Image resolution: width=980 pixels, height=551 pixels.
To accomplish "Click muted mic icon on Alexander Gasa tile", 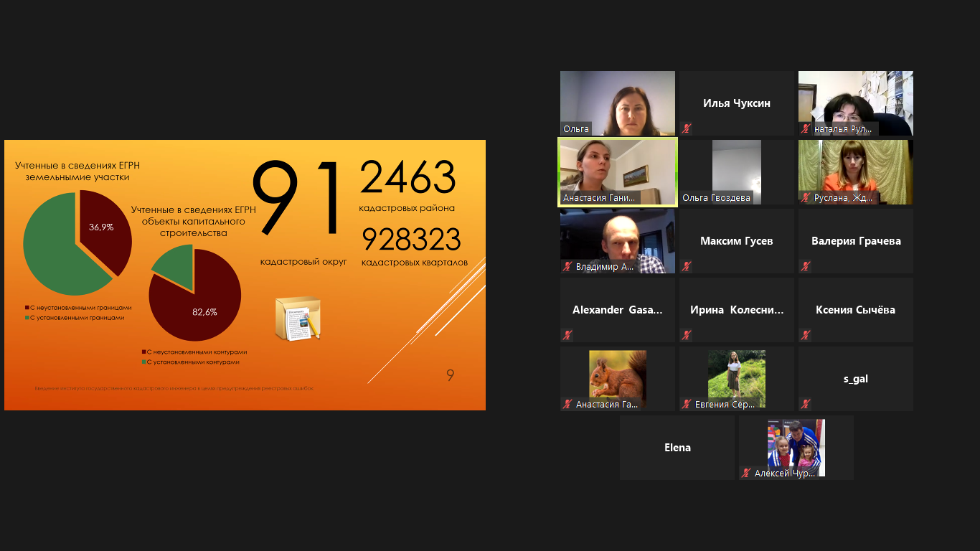I will pyautogui.click(x=567, y=336).
